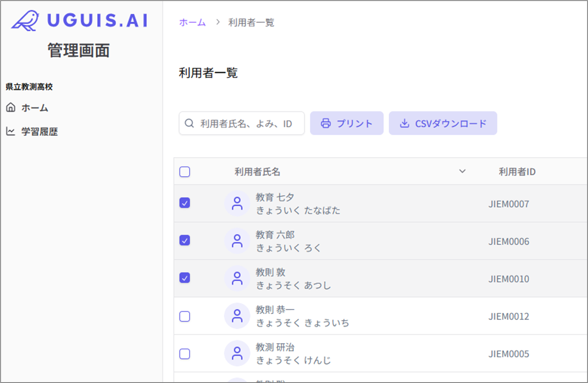
Task: Click the chart icon beside 学習履歴
Action: click(x=11, y=132)
